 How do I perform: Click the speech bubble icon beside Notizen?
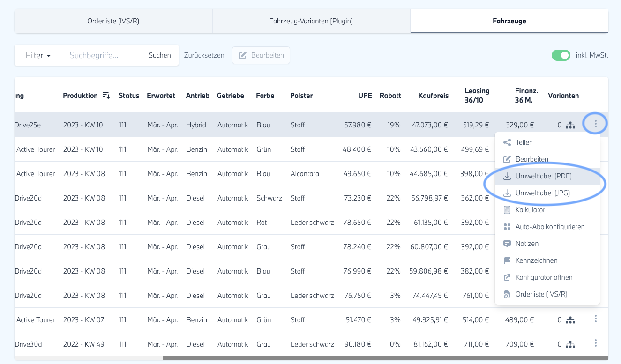[507, 244]
